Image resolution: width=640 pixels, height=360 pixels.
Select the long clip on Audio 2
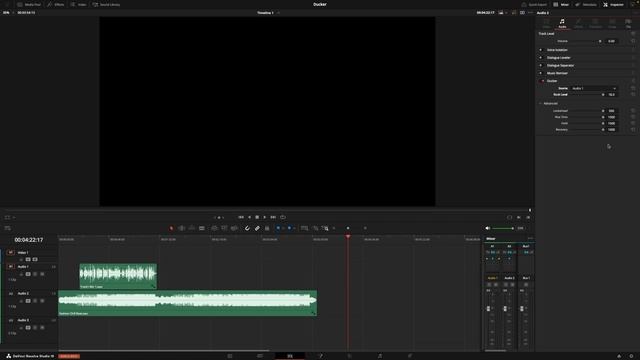188,303
